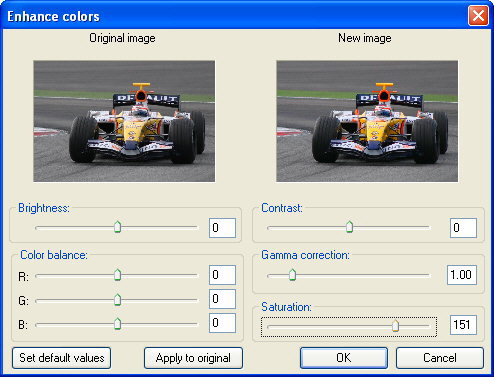Click the Brightness slider handle
The image size is (494, 377).
point(117,227)
